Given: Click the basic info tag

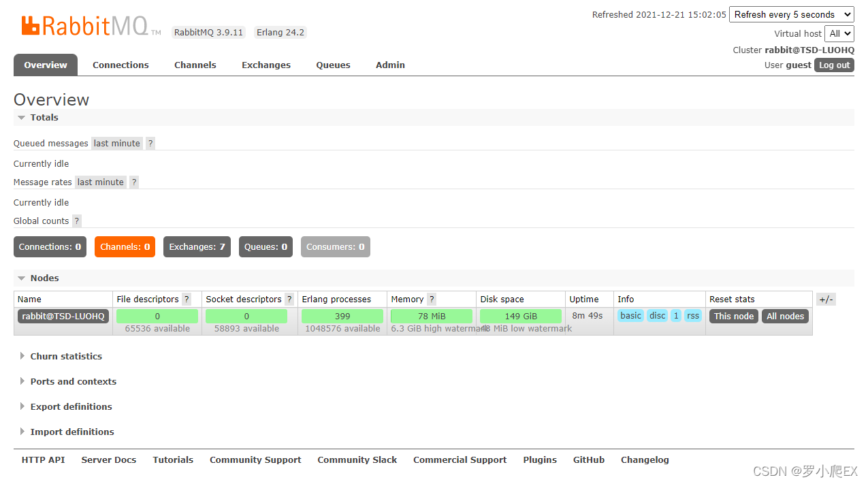Looking at the screenshot, I should [x=631, y=316].
